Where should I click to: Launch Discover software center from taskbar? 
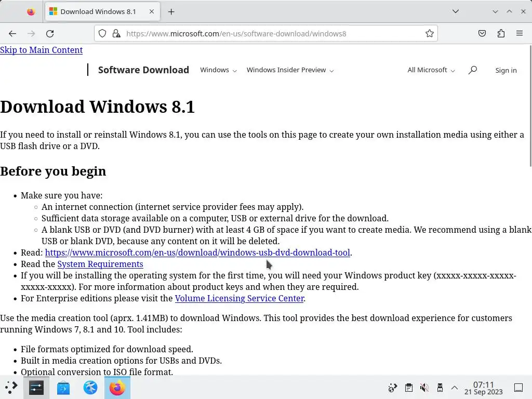tap(63, 388)
